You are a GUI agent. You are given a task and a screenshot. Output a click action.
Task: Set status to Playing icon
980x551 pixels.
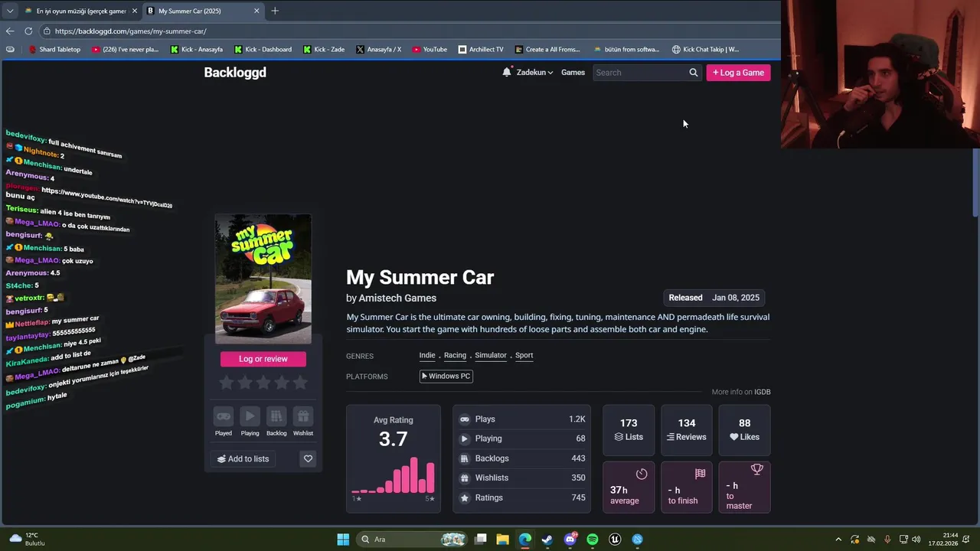[250, 416]
